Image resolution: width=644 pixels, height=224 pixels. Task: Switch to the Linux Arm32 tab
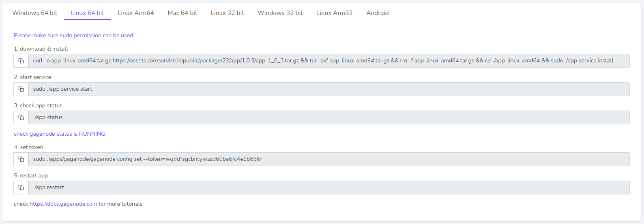click(335, 13)
